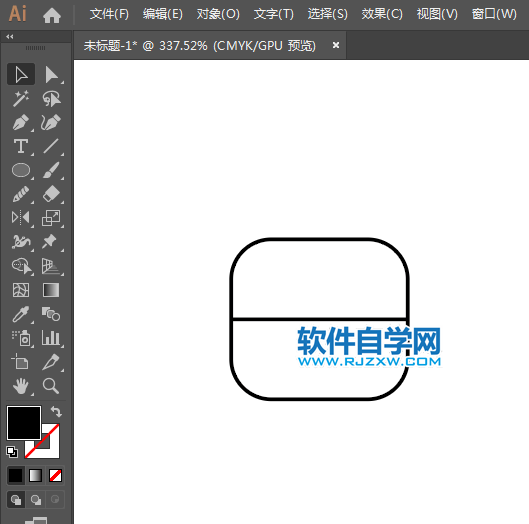This screenshot has height=524, width=529.
Task: Click the horizontal line inside the rounded rectangle
Action: [319, 319]
